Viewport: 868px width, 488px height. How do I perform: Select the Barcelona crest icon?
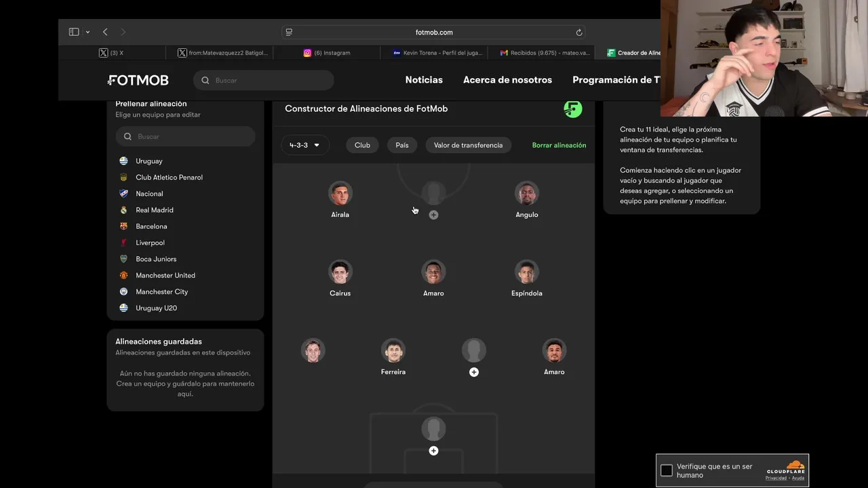coord(123,226)
